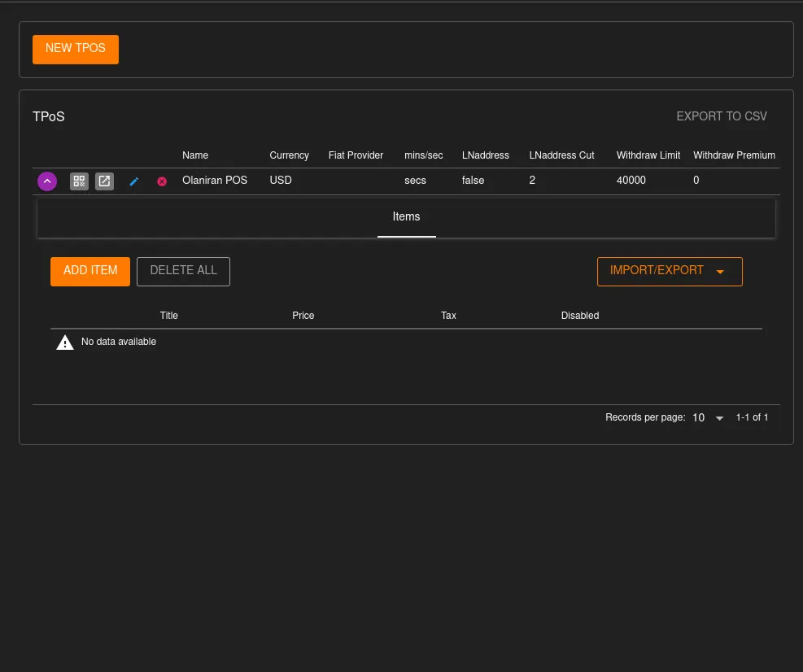803x672 pixels.
Task: Sort by Withdraw Limit column header
Action: coord(648,155)
